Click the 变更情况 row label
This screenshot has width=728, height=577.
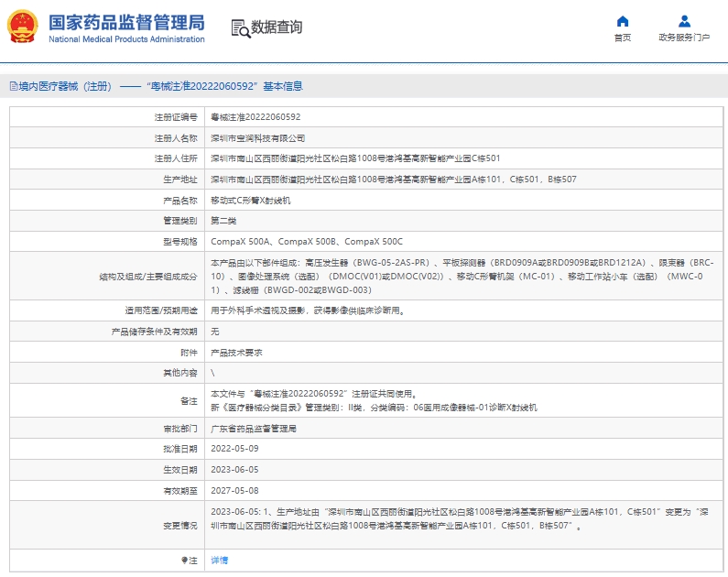180,526
